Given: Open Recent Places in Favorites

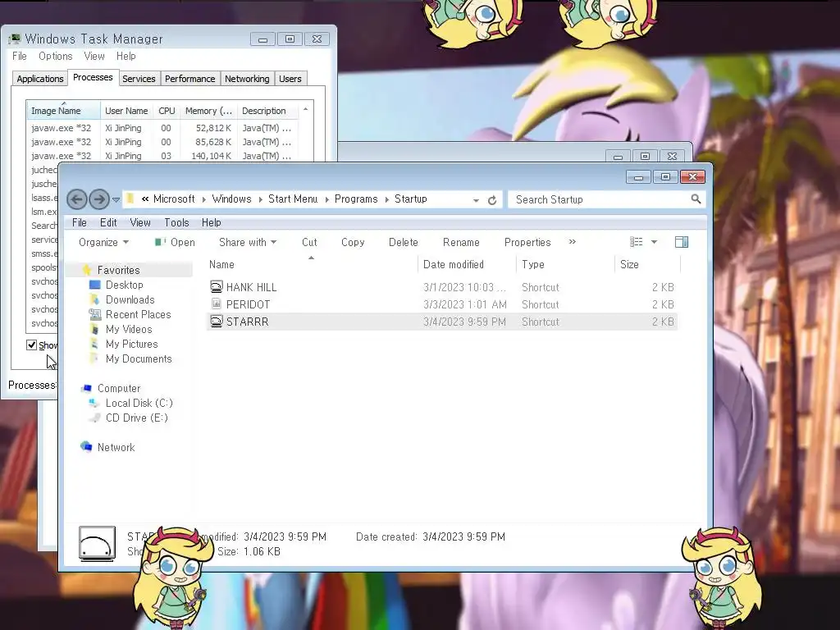Looking at the screenshot, I should (138, 314).
